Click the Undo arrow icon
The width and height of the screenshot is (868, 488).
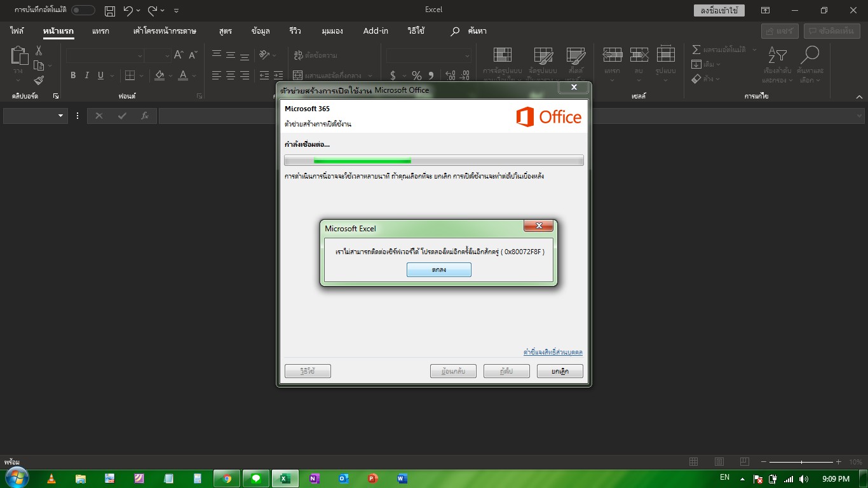tap(129, 11)
